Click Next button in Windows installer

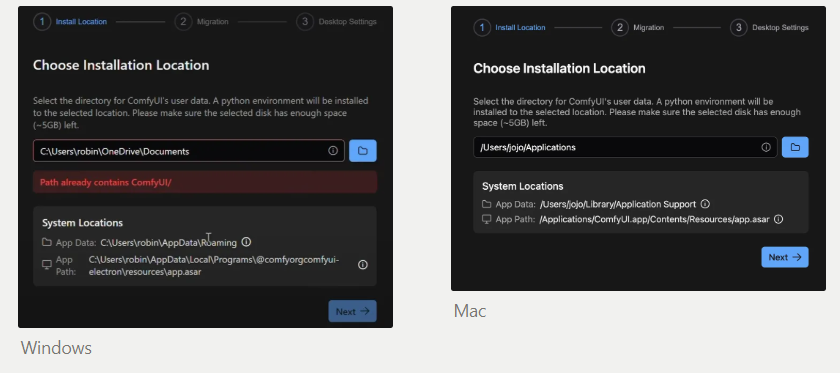pyautogui.click(x=352, y=311)
